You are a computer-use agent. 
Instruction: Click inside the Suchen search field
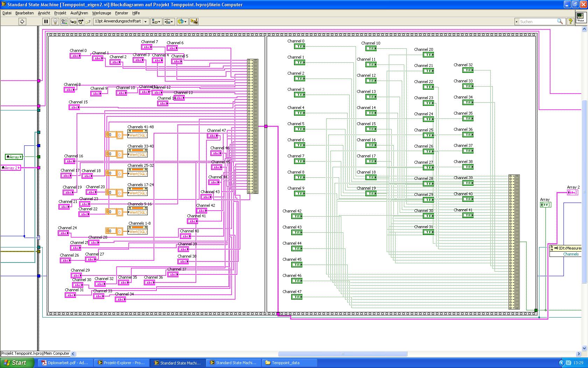click(537, 22)
